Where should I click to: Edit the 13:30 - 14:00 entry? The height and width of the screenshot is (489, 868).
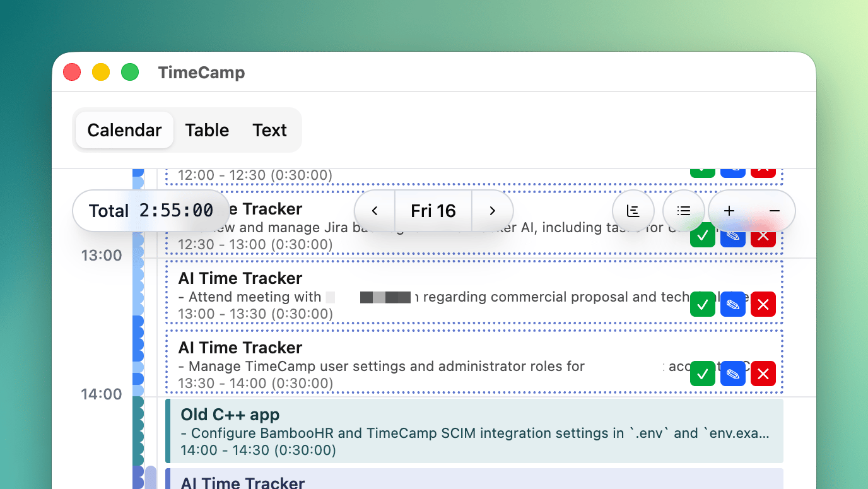[733, 374]
